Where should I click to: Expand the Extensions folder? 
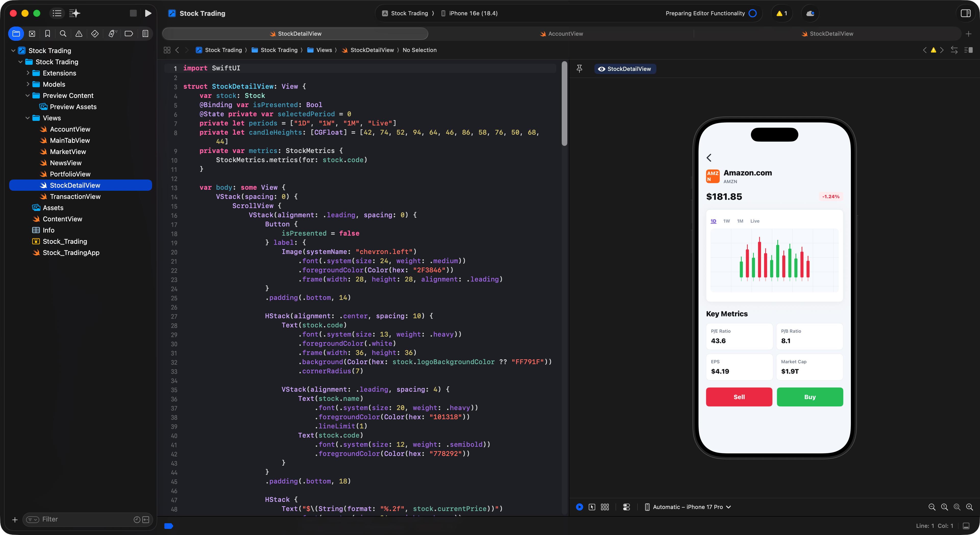28,73
